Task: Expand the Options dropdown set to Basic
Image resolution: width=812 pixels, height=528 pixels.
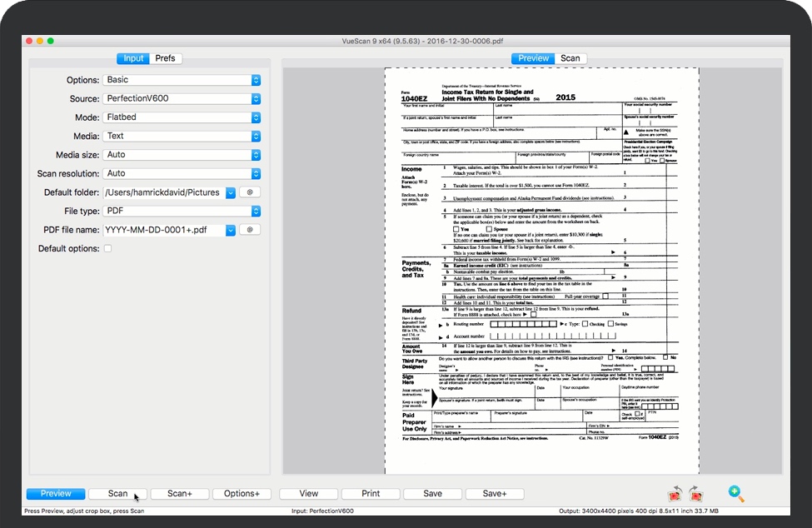Action: (x=256, y=80)
